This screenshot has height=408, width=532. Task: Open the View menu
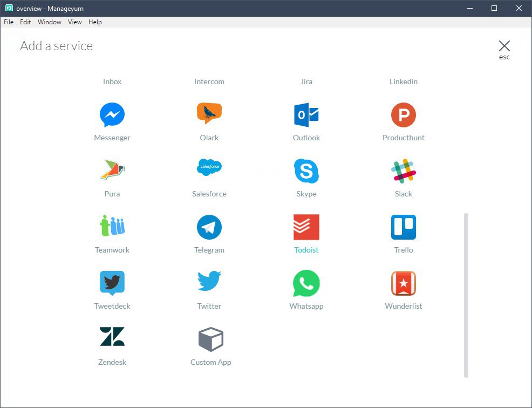coord(74,22)
